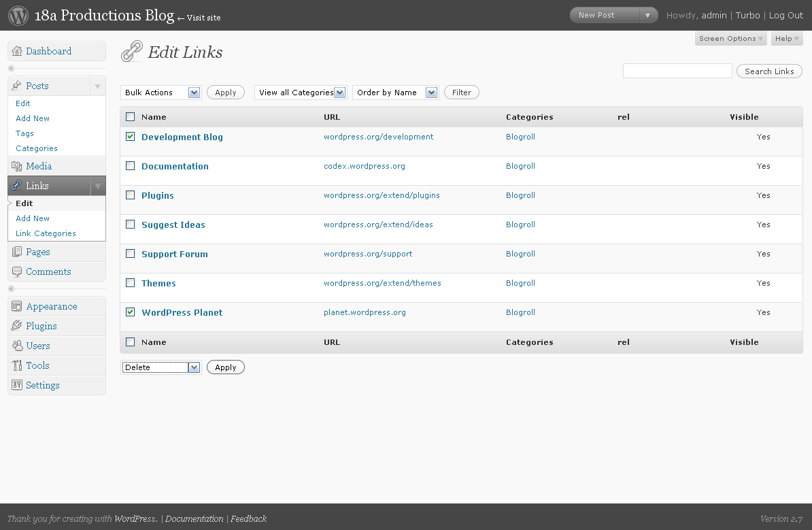Toggle the Posts submenu arrow
Viewport: 812px width, 530px height.
point(97,86)
